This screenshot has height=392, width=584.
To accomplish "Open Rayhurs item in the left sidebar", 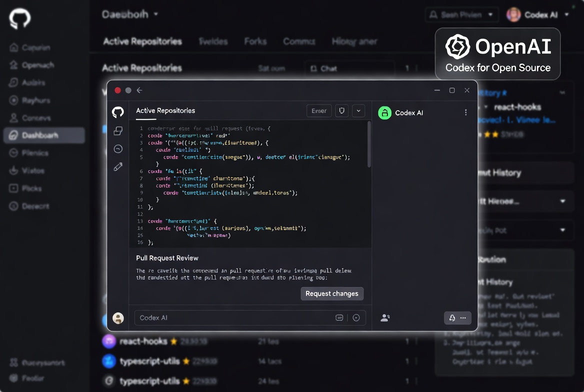I will coord(30,100).
